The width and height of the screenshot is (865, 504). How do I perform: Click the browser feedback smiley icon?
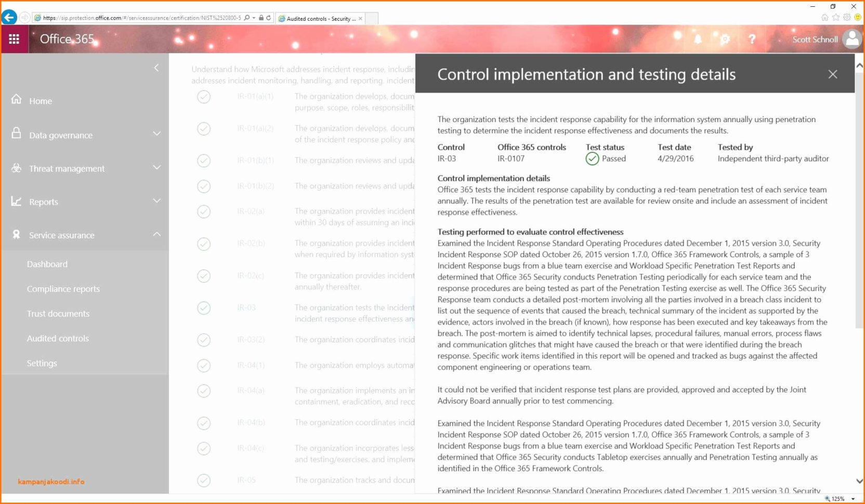[858, 17]
